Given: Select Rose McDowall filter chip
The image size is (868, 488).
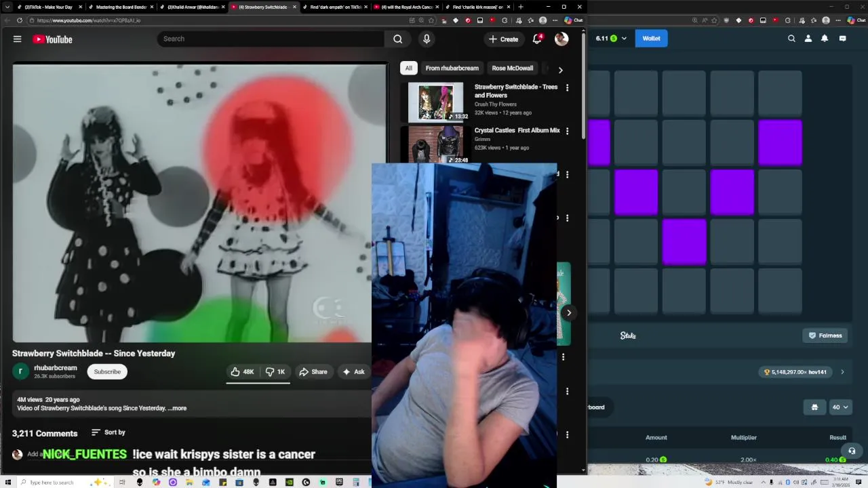Looking at the screenshot, I should click(512, 68).
